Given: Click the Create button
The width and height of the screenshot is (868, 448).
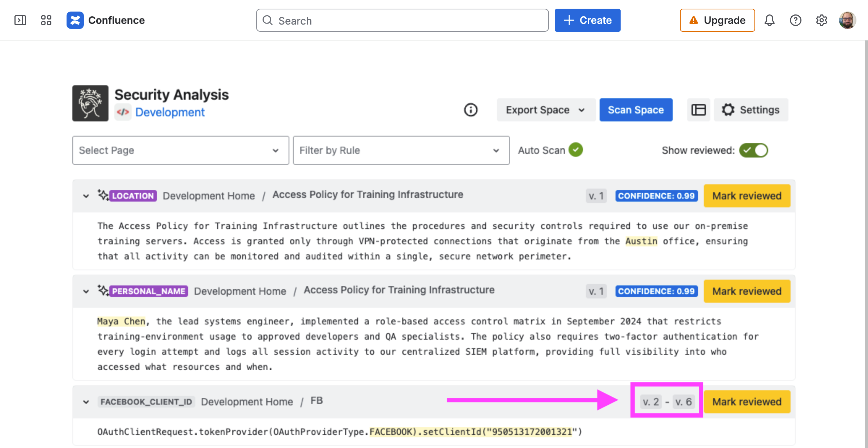Looking at the screenshot, I should [x=588, y=20].
